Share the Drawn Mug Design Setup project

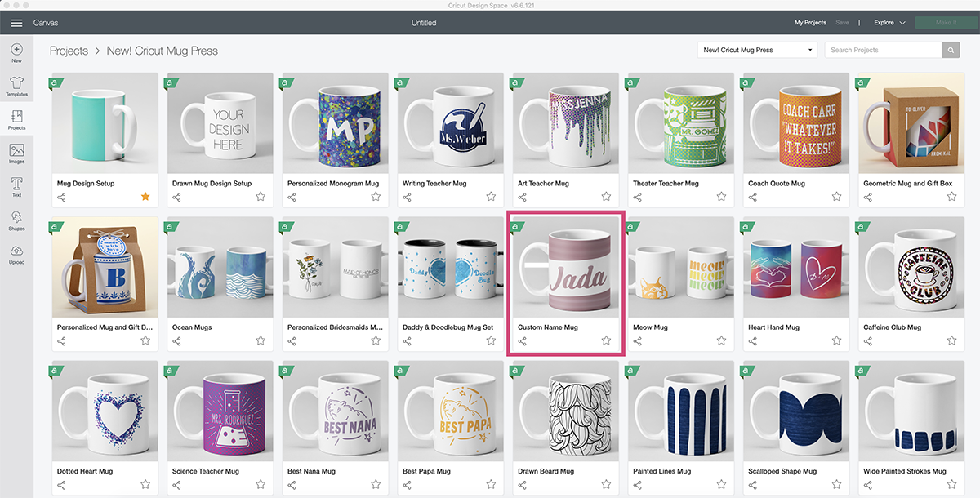176,197
